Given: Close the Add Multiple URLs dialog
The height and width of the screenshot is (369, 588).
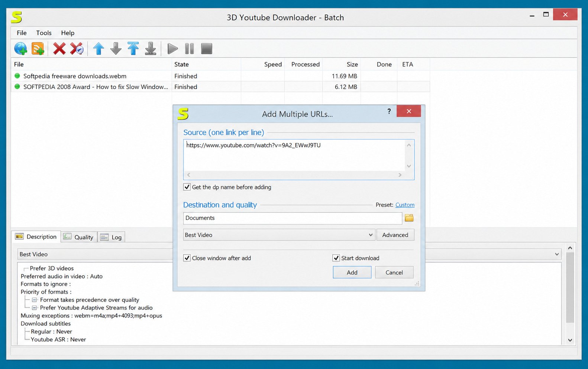Looking at the screenshot, I should [x=409, y=111].
